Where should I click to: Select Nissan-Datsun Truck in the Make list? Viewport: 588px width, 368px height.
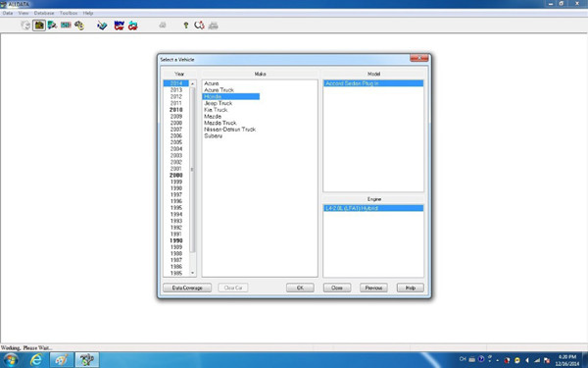click(230, 130)
